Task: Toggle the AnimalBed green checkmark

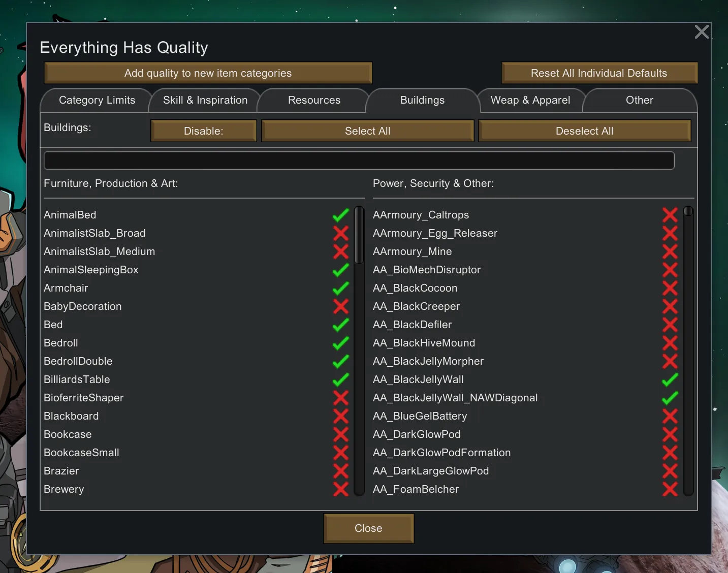Action: [340, 215]
